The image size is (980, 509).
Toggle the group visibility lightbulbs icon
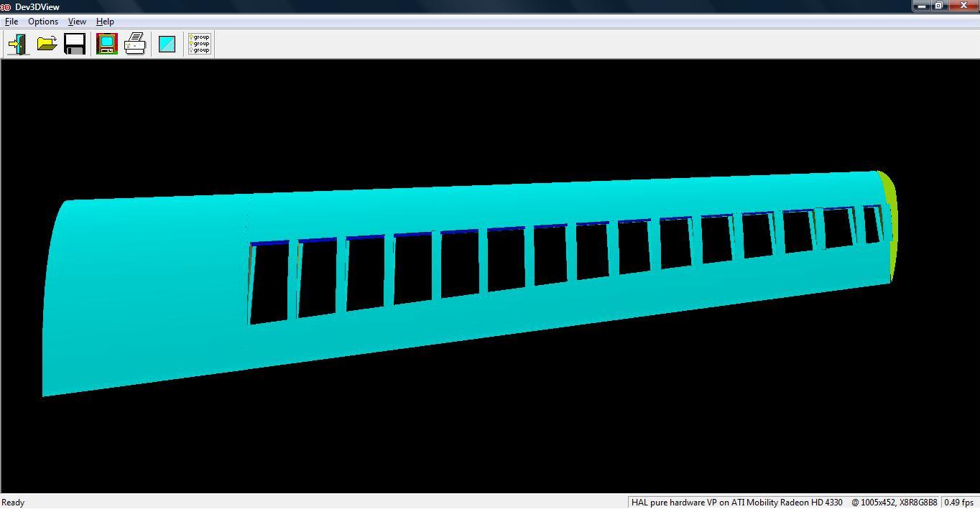(x=199, y=45)
